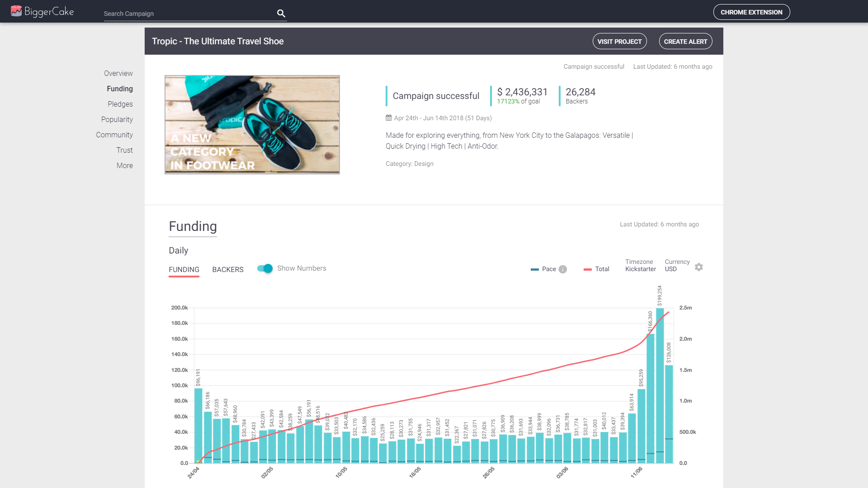The image size is (868, 488).
Task: Go to the Pledges section
Action: pos(120,104)
